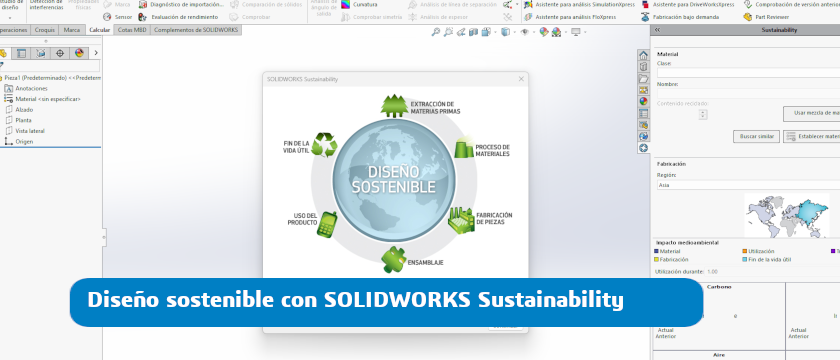Open Appearances color ball icon in task pane
This screenshot has height=360, width=840.
(643, 101)
